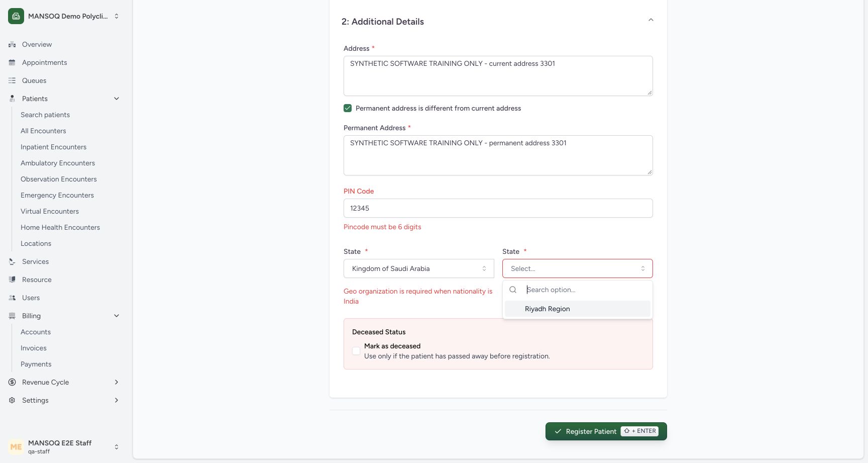This screenshot has width=868, height=463.
Task: Click the search magnifier icon in dropdown
Action: pos(513,290)
